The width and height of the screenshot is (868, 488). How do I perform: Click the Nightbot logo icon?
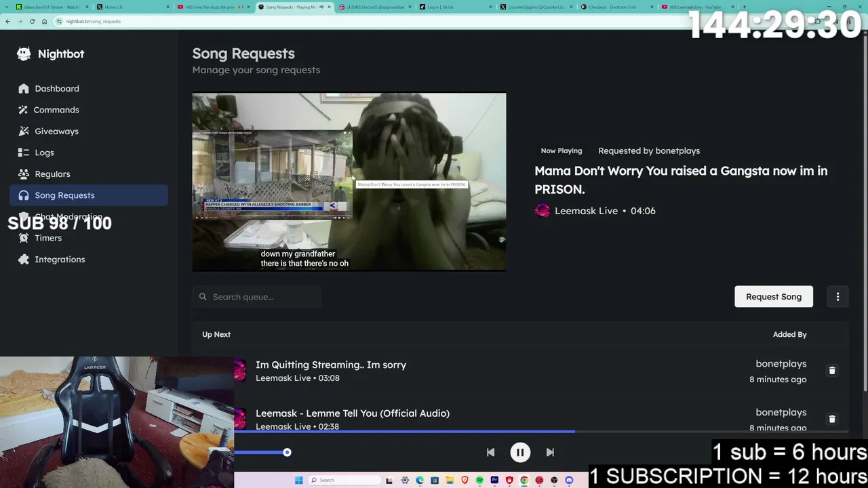pos(24,54)
